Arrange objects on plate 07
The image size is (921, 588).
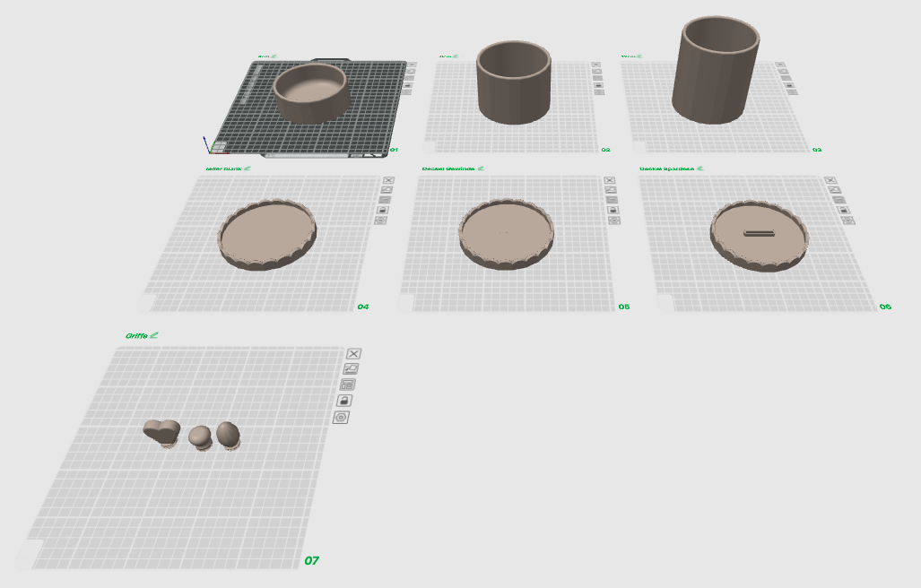(348, 385)
